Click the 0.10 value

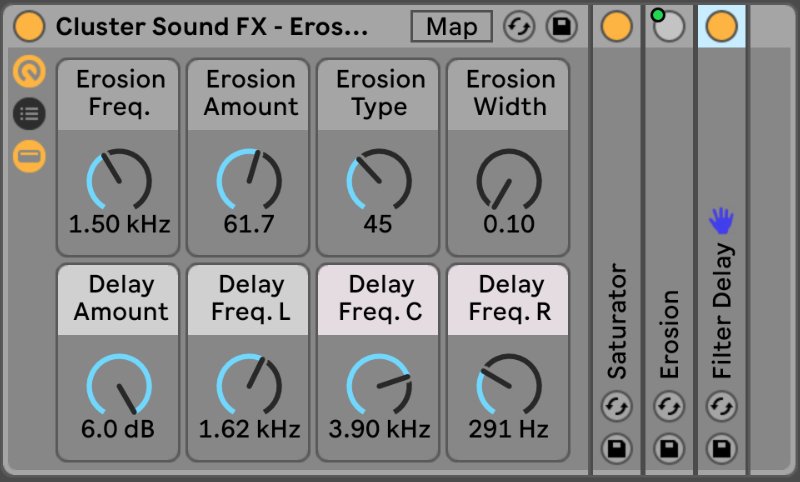pyautogui.click(x=509, y=224)
